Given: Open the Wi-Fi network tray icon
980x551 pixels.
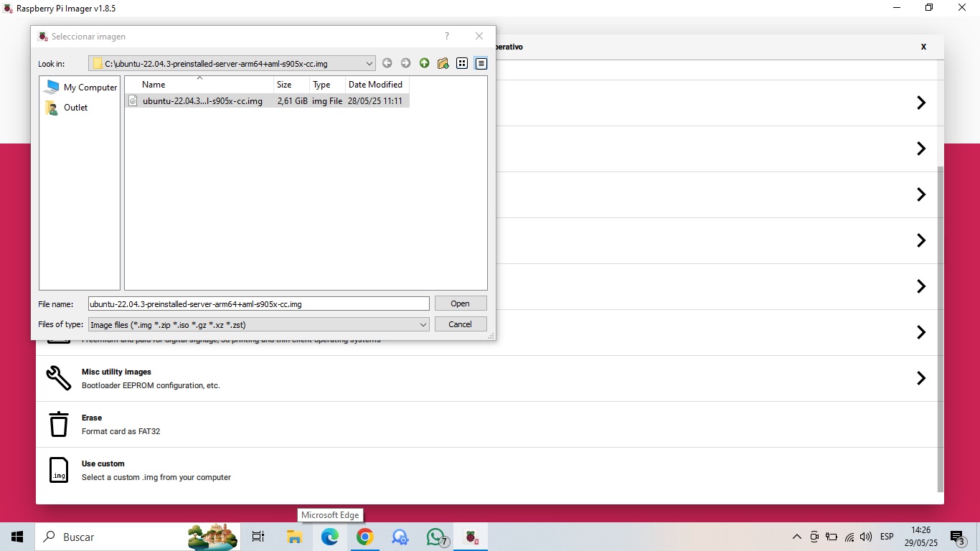Looking at the screenshot, I should coord(849,537).
